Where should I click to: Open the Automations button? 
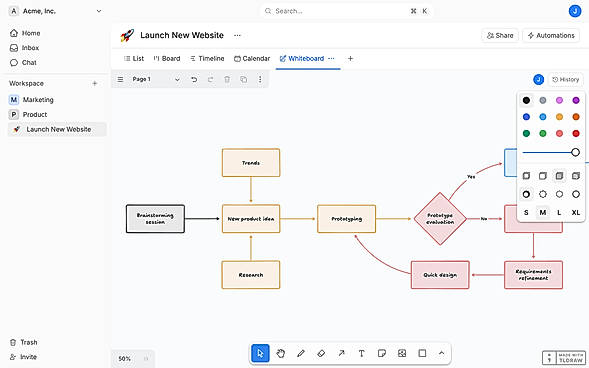click(551, 35)
